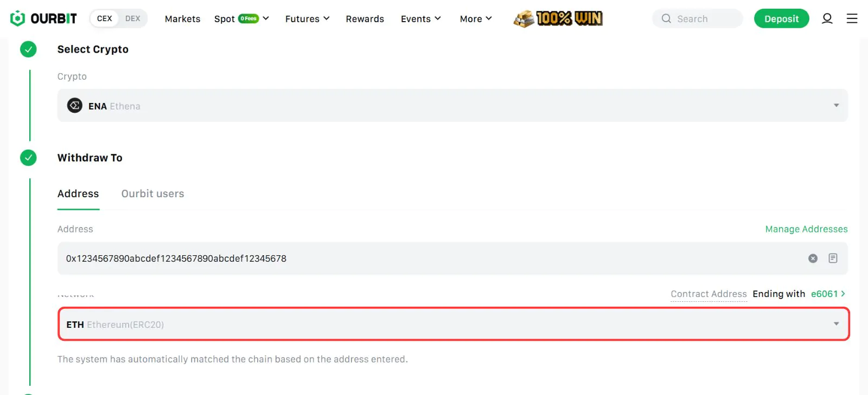View contract address ending with e6061
This screenshot has width=868, height=395.
point(827,294)
